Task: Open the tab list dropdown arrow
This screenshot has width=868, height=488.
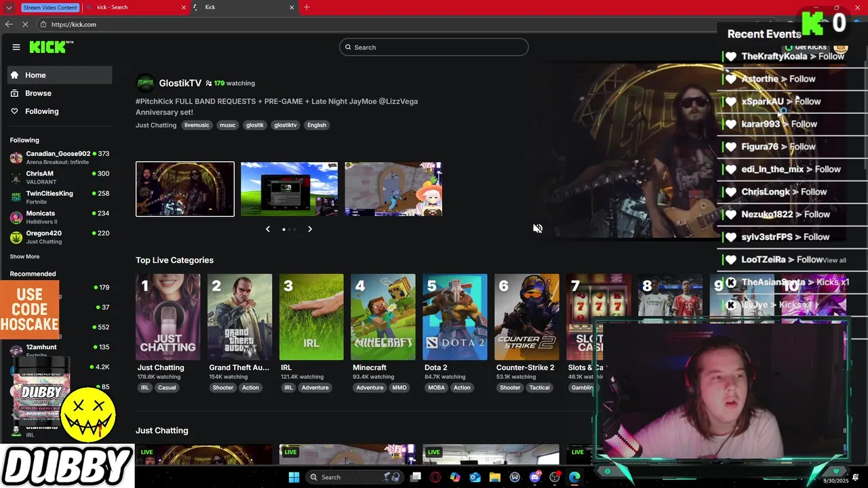Action: pyautogui.click(x=9, y=7)
